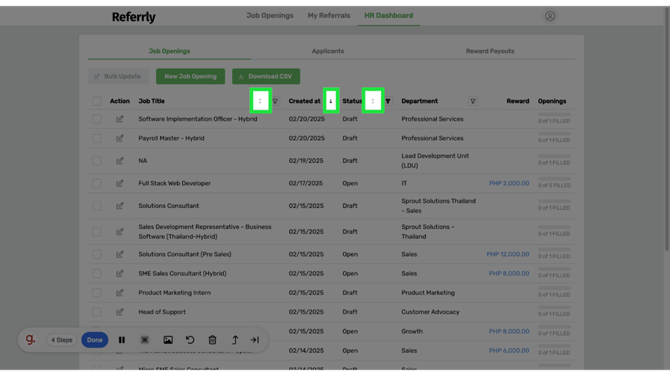The image size is (670, 376).
Task: Toggle the Job Title sort arrows
Action: point(260,101)
